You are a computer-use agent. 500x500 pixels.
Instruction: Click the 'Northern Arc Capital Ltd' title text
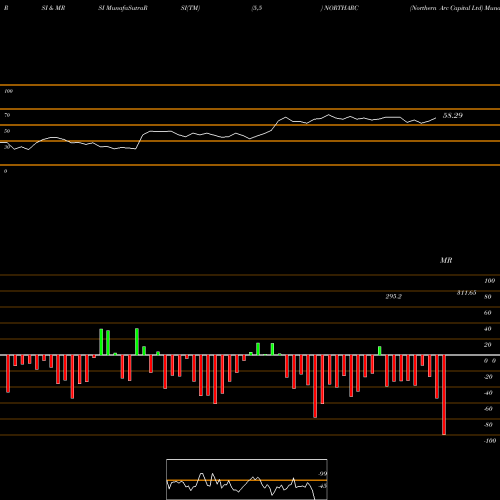[x=446, y=8]
